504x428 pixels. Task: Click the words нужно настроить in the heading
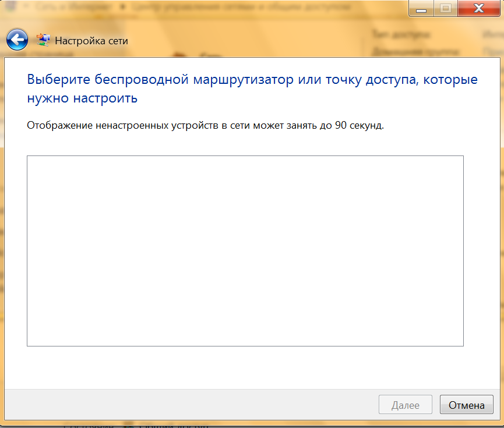click(x=82, y=98)
